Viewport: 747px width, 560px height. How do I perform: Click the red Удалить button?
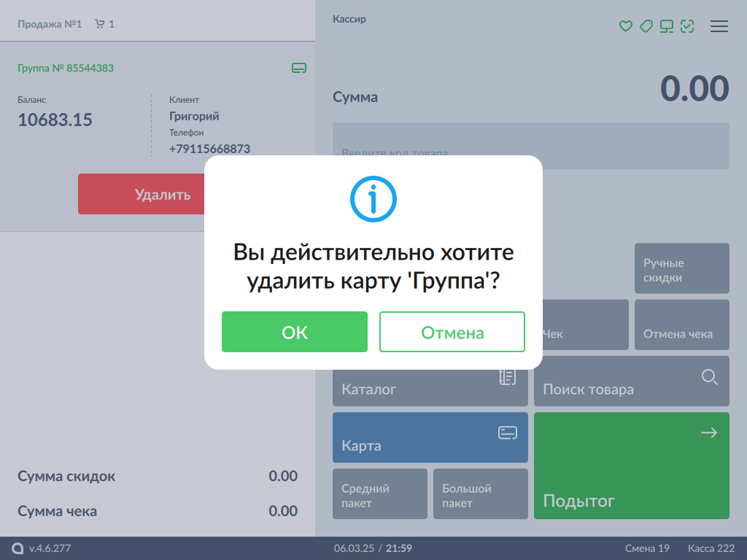click(x=140, y=194)
